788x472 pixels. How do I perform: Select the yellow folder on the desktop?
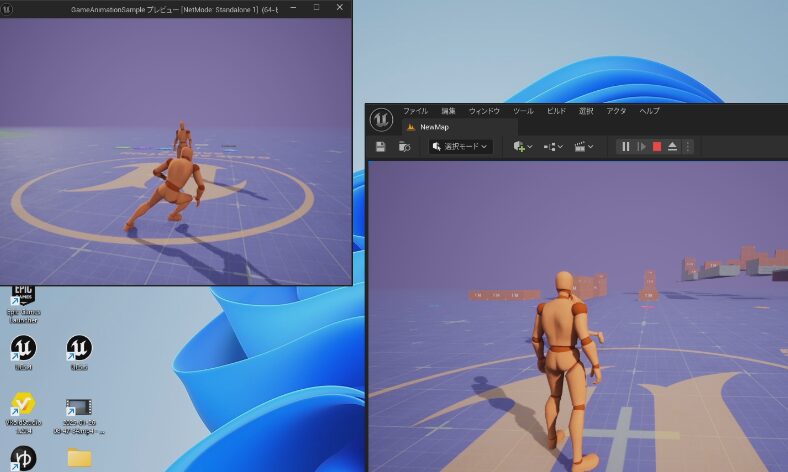[79, 457]
